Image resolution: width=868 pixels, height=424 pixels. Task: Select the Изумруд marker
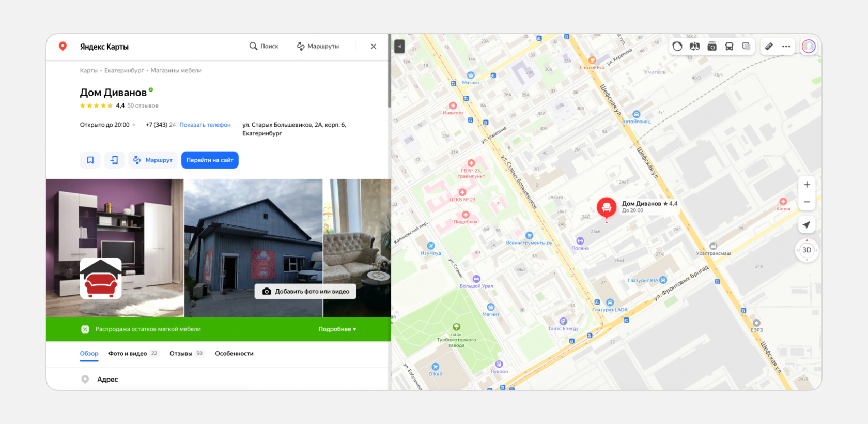431,246
